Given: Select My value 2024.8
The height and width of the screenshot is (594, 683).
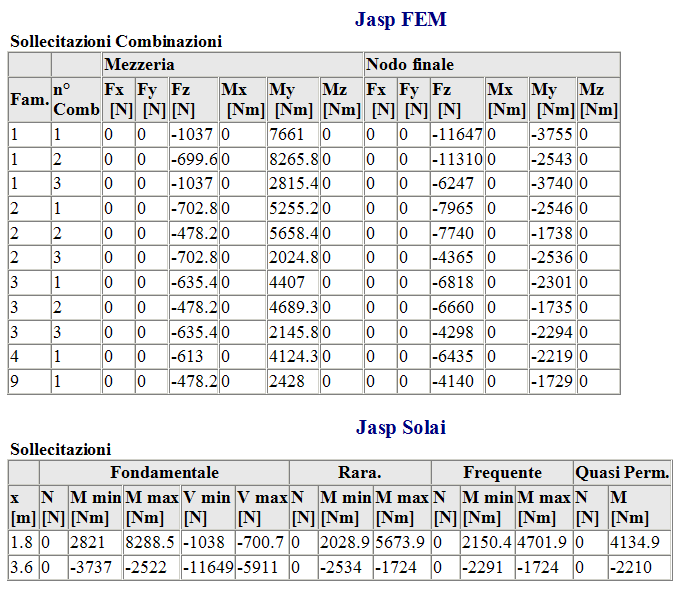Looking at the screenshot, I should 294,257.
